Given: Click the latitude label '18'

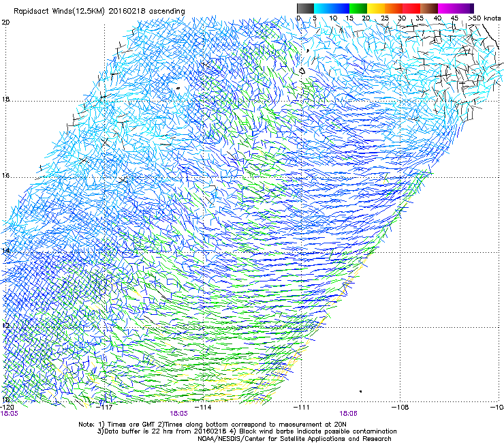Looking at the screenshot, I should coord(5,99).
